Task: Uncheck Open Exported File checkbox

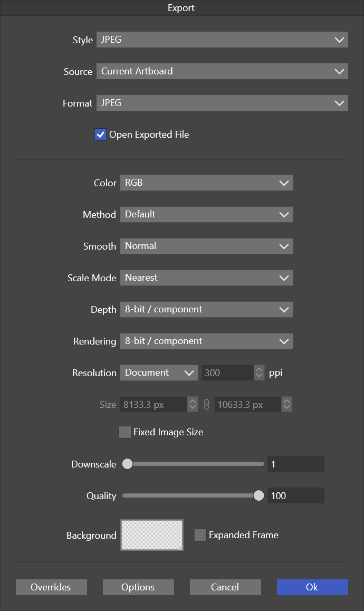Action: tap(101, 135)
